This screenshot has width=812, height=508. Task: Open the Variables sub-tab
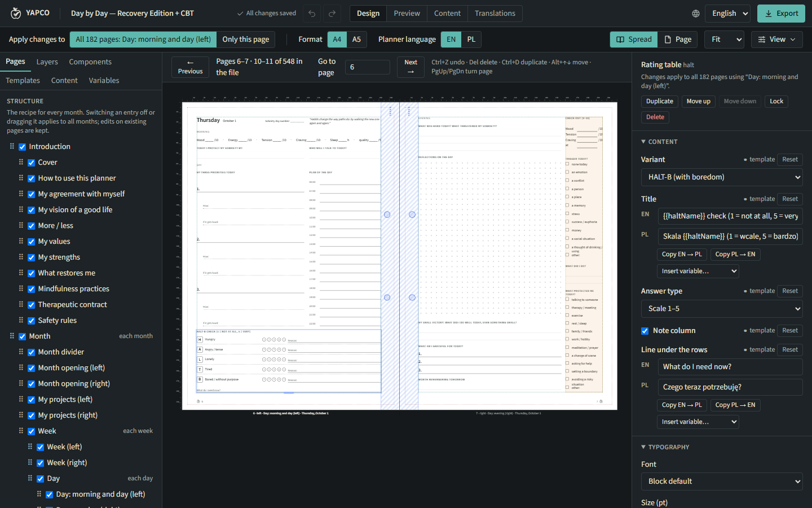pyautogui.click(x=104, y=81)
